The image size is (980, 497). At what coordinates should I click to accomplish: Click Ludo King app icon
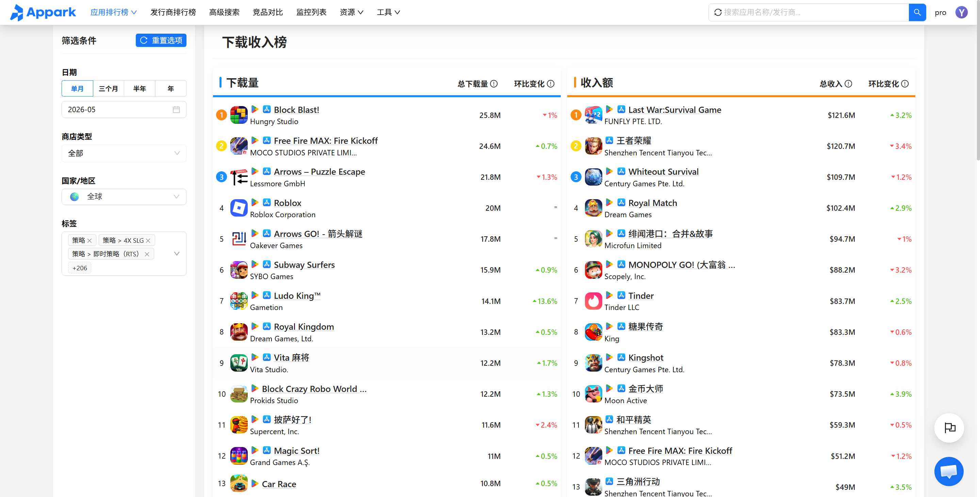pyautogui.click(x=239, y=301)
